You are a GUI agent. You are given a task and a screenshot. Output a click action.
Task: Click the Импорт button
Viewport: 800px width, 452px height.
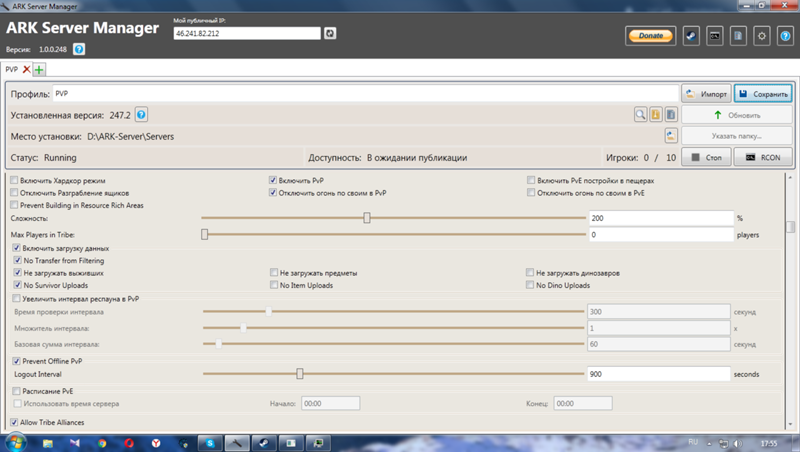coord(707,94)
